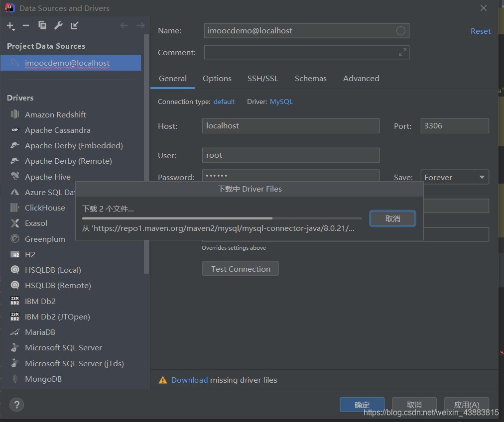Click the make global import arrow icon
504x422 pixels.
tap(74, 25)
